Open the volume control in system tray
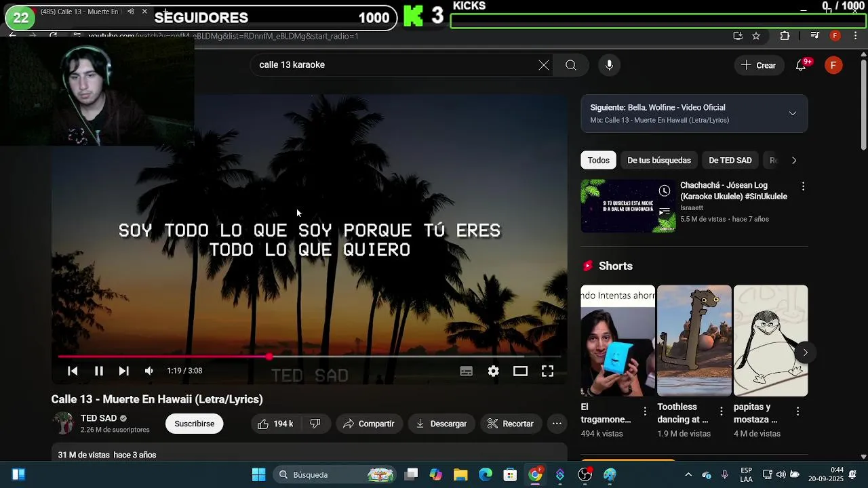This screenshot has height=488, width=868. coord(781,474)
